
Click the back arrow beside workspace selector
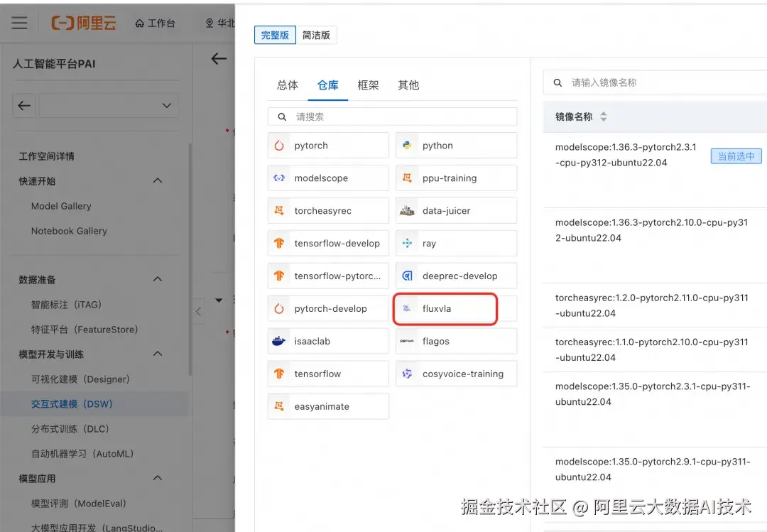coord(24,105)
